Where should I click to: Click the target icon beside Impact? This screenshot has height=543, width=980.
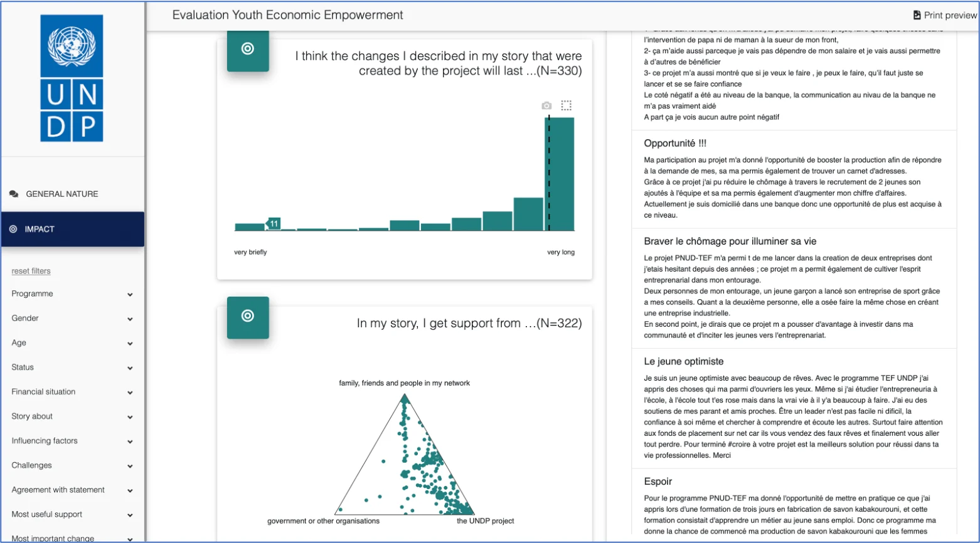(13, 229)
